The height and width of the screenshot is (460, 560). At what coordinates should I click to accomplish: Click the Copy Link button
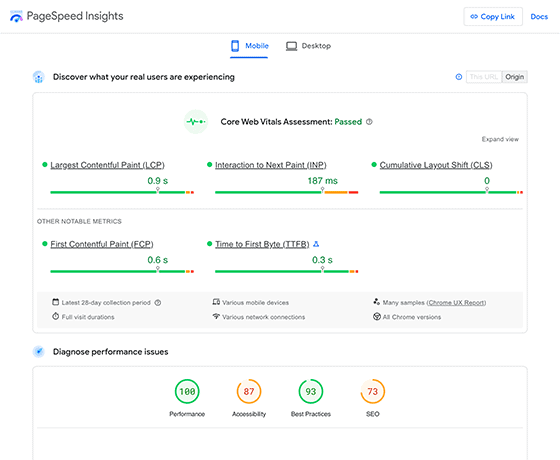493,16
